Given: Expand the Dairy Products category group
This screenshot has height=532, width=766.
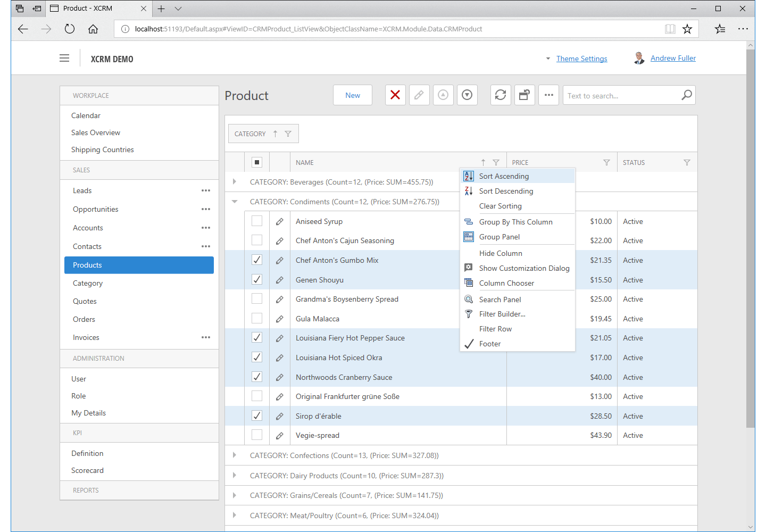Looking at the screenshot, I should [x=235, y=475].
